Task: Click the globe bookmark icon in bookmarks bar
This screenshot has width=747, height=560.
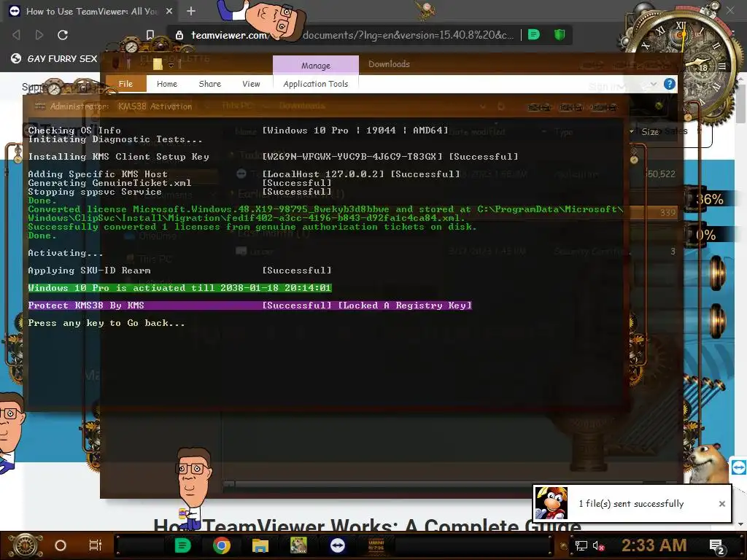Action: tap(16, 58)
